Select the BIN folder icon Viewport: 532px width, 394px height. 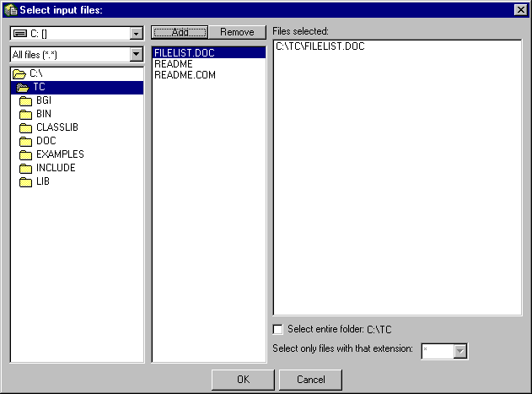tap(26, 115)
